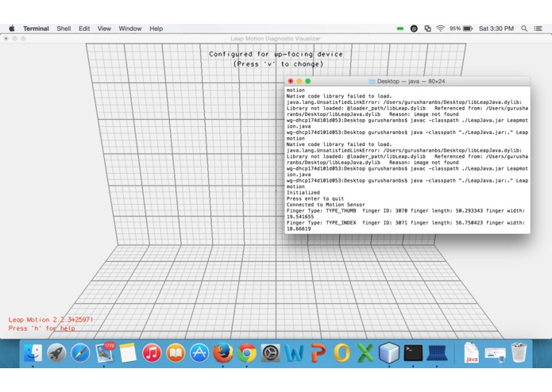Open the View menu

(104, 29)
